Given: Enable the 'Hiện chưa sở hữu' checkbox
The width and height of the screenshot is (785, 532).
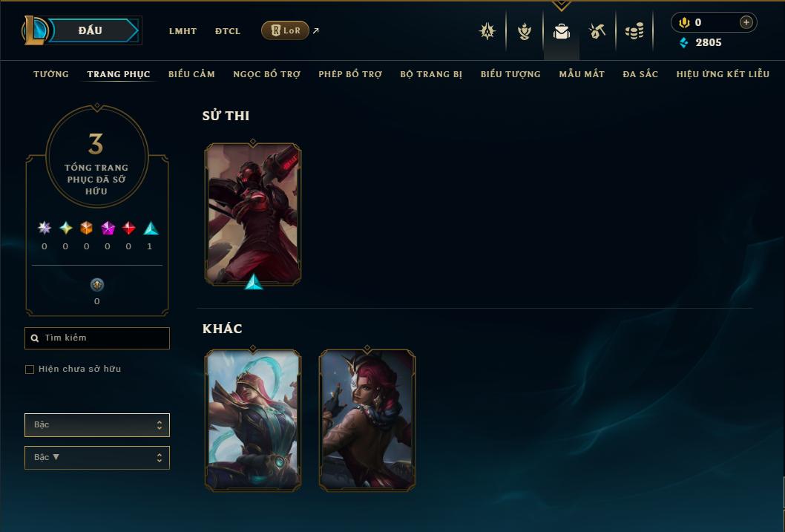Looking at the screenshot, I should click(30, 370).
